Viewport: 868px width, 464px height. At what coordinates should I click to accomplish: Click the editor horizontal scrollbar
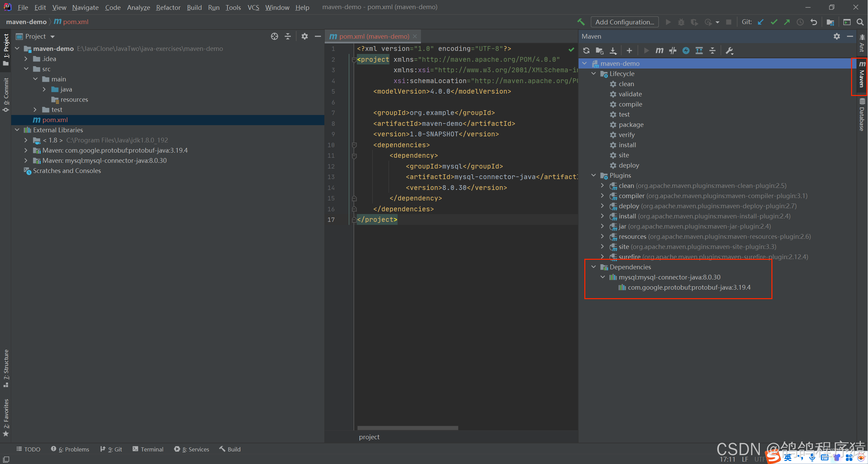408,428
